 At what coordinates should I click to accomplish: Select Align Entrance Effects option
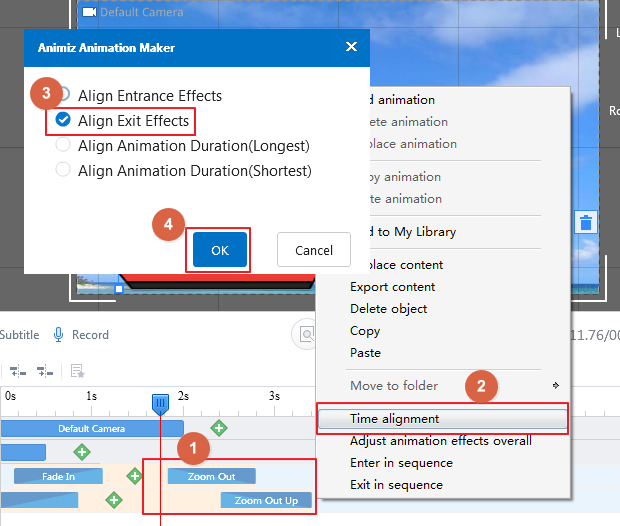pyautogui.click(x=64, y=96)
